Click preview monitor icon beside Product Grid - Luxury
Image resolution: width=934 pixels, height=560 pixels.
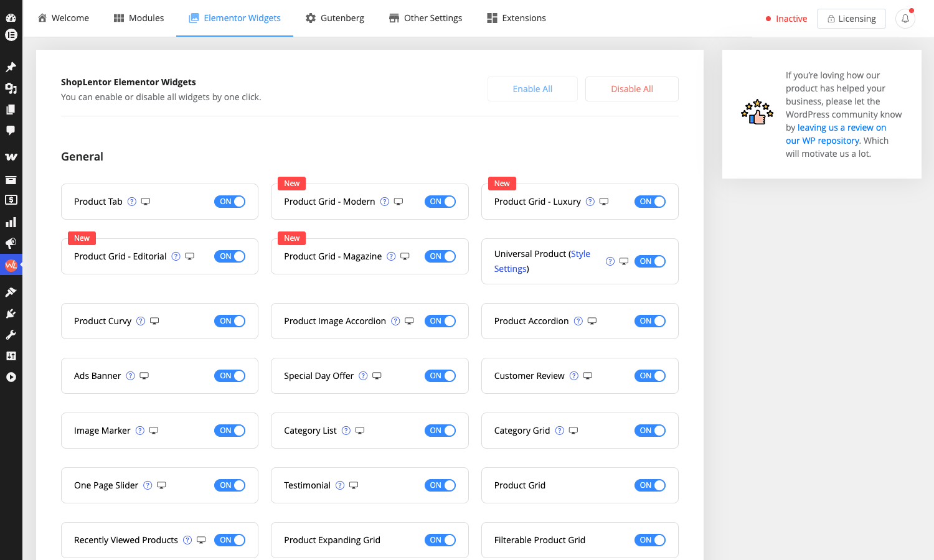tap(604, 202)
